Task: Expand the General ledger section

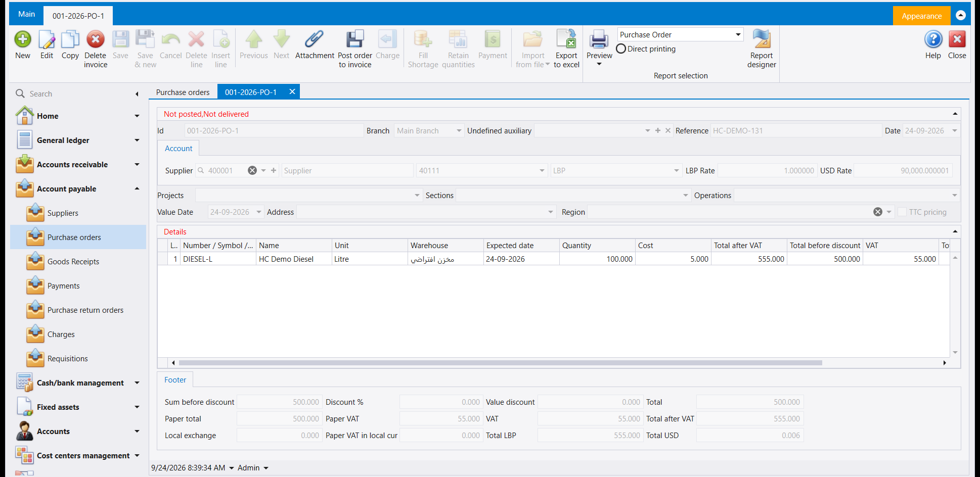Action: pyautogui.click(x=137, y=140)
